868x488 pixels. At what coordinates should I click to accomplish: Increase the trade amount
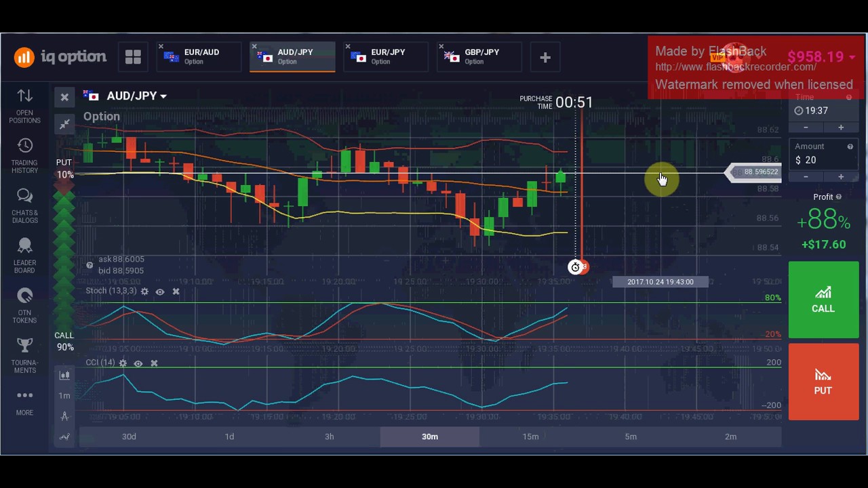841,177
